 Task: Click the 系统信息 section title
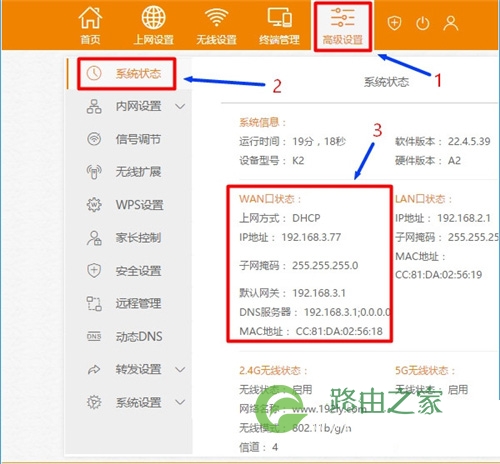[262, 122]
